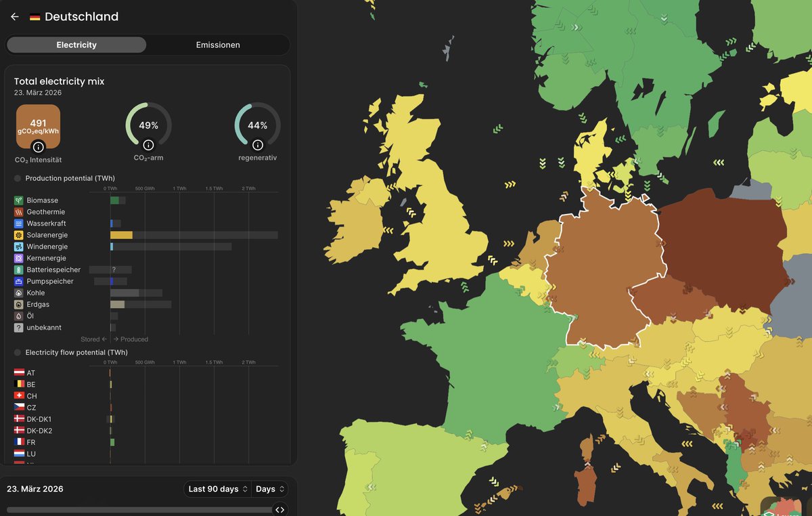Click the 491 gCO₂eq/kWh intensity badge
Viewport: 812px width, 516px height.
coord(39,127)
